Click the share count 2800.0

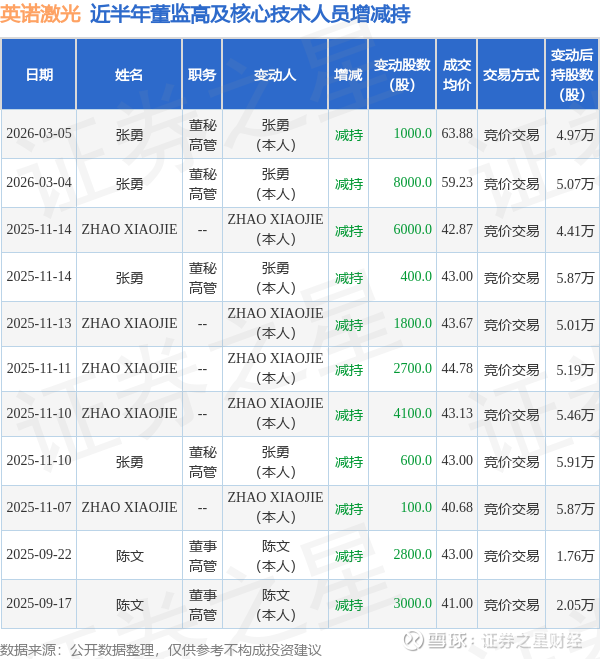point(413,554)
